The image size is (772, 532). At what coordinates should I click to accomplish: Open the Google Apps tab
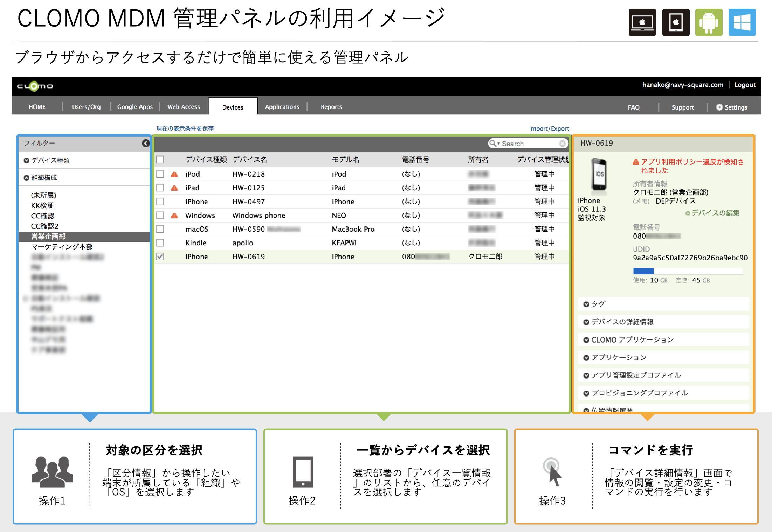click(x=135, y=107)
